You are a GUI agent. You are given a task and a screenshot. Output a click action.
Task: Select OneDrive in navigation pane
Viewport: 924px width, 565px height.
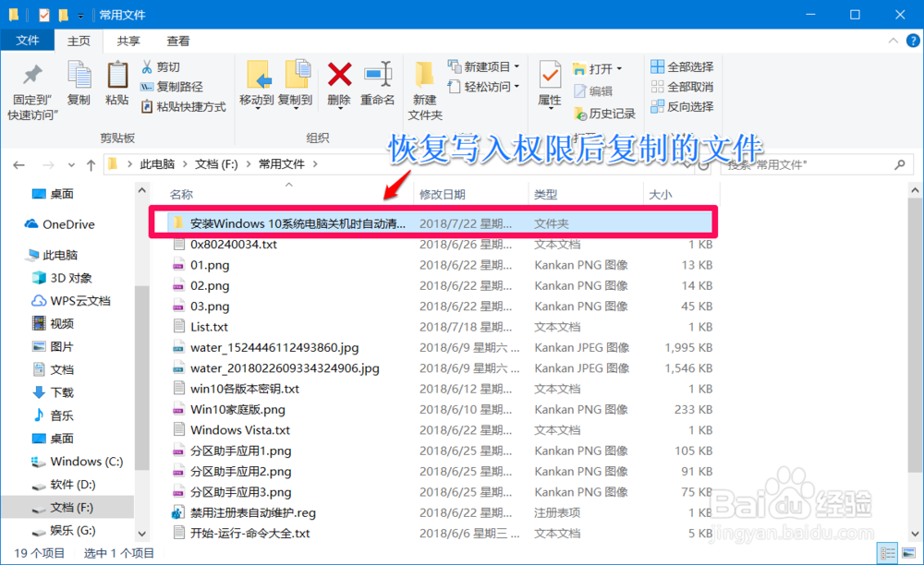[59, 224]
